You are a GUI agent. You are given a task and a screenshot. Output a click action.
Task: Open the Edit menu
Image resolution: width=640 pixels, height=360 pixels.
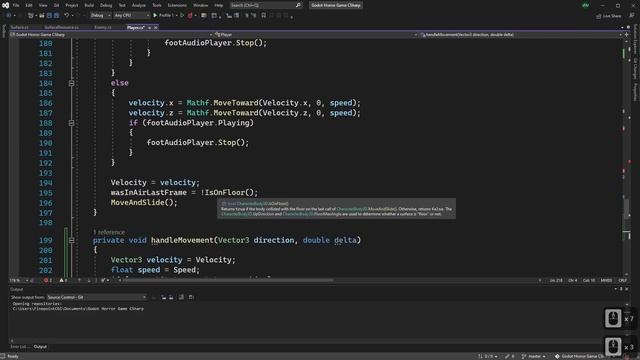pyautogui.click(x=29, y=5)
